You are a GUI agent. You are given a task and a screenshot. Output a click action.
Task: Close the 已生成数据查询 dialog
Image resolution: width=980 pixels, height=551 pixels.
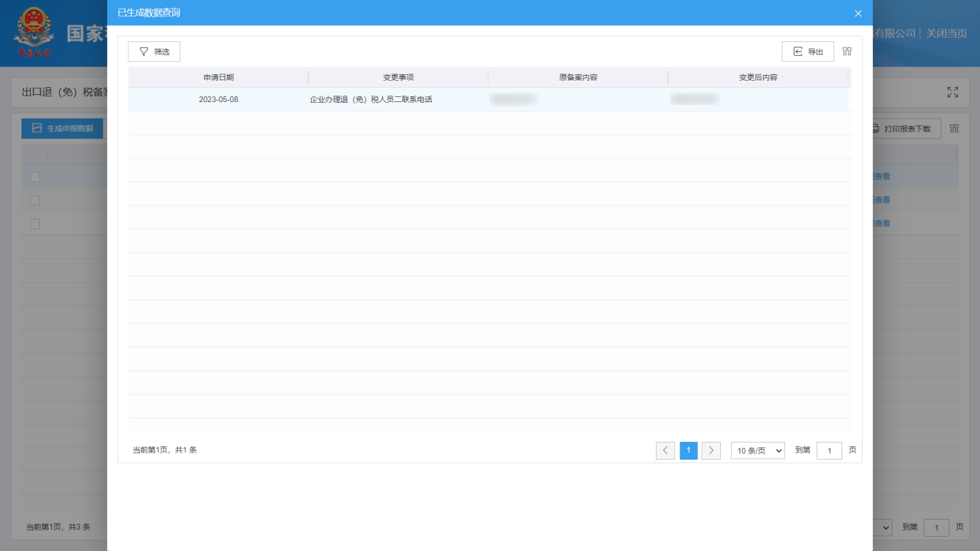858,14
